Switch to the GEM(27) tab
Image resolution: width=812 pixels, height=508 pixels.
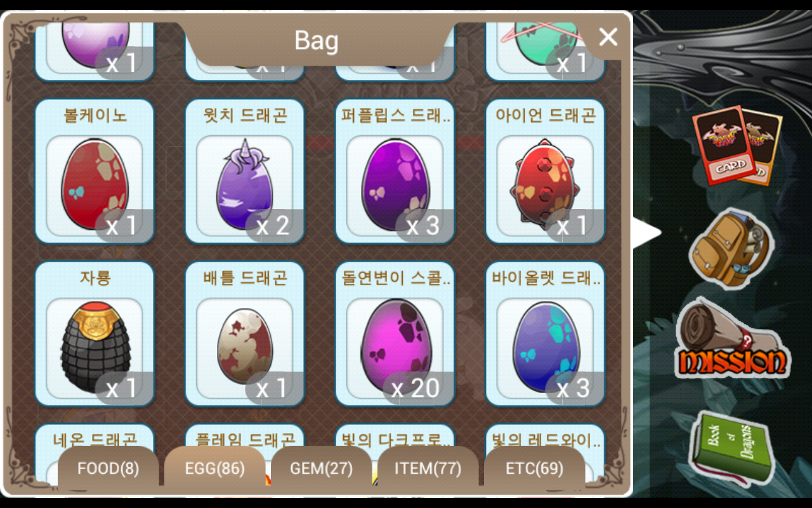322,469
